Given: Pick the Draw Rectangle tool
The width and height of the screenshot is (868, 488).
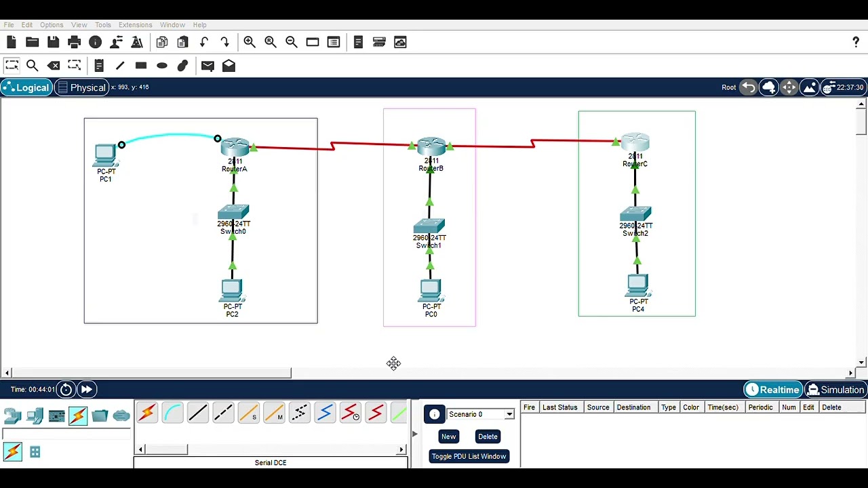Looking at the screenshot, I should click(x=141, y=66).
